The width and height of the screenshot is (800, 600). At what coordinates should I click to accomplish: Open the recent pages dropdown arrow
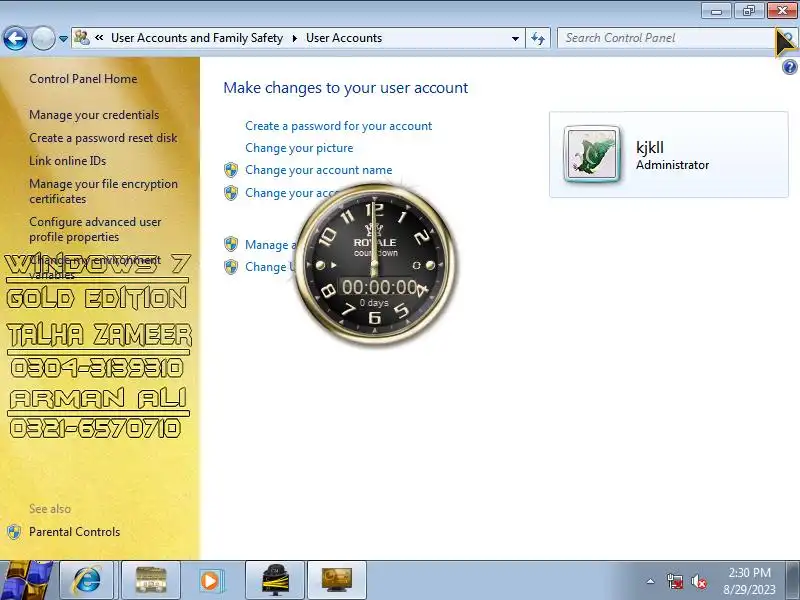coord(63,39)
